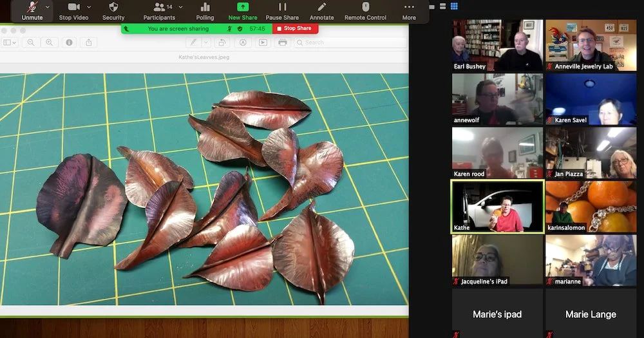Click muted mic icon on Jan Piazza tile

coord(549,174)
